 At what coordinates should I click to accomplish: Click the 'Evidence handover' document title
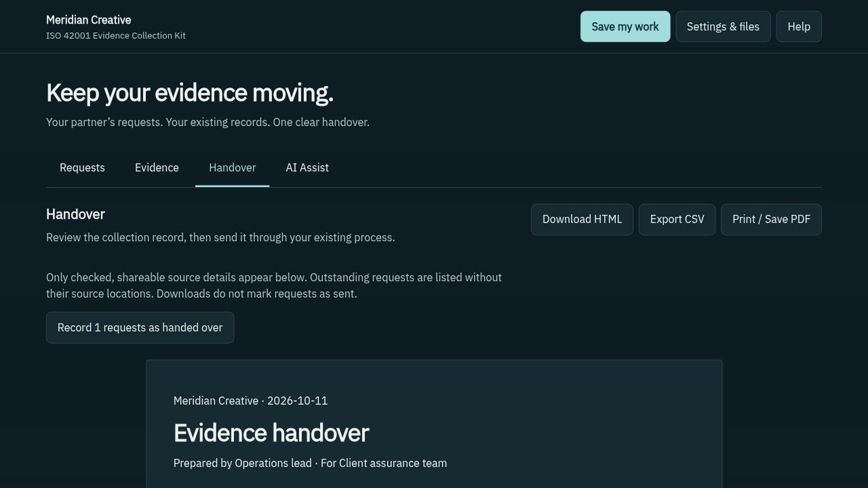click(271, 433)
